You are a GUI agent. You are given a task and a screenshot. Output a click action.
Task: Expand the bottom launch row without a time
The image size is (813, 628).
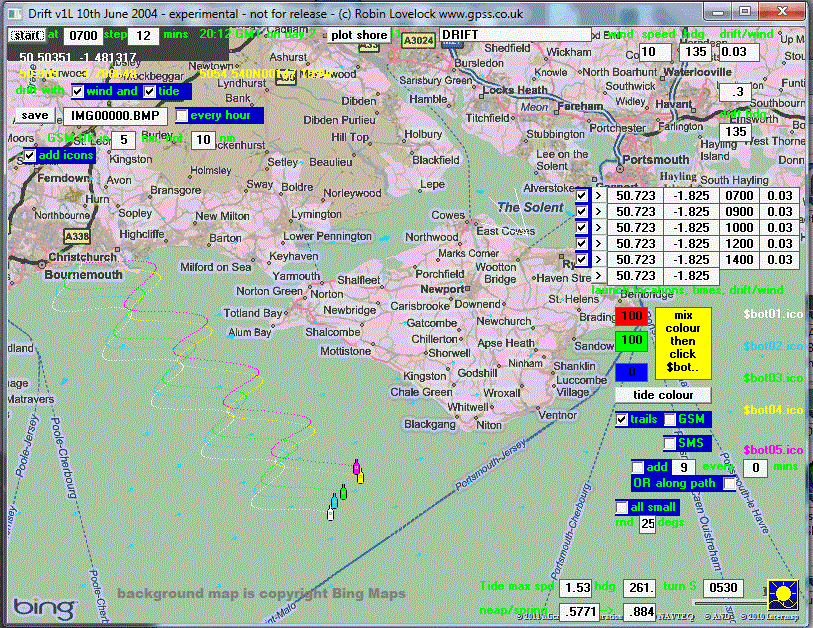[598, 275]
